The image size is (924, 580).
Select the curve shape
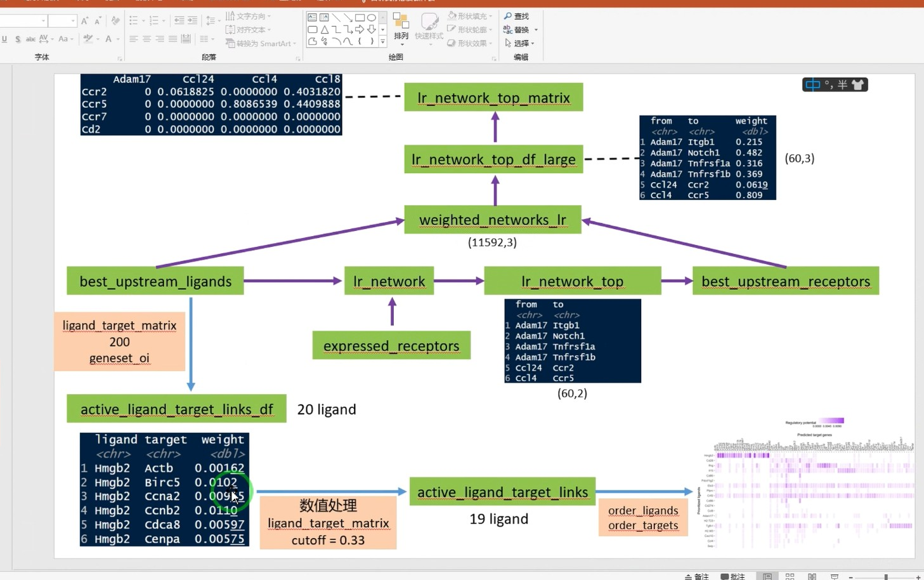[348, 41]
